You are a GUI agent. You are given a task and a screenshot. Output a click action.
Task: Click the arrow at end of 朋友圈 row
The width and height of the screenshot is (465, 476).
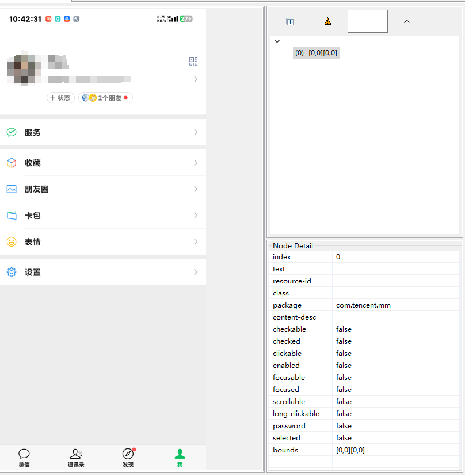pyautogui.click(x=196, y=189)
